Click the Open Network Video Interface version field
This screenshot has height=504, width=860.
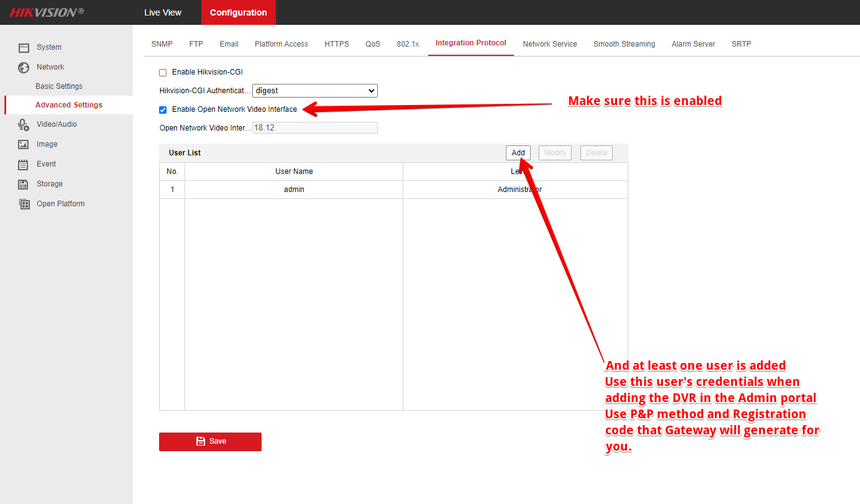coord(315,127)
